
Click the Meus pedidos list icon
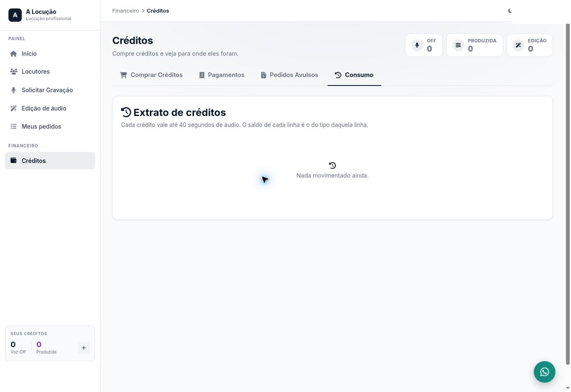point(14,127)
